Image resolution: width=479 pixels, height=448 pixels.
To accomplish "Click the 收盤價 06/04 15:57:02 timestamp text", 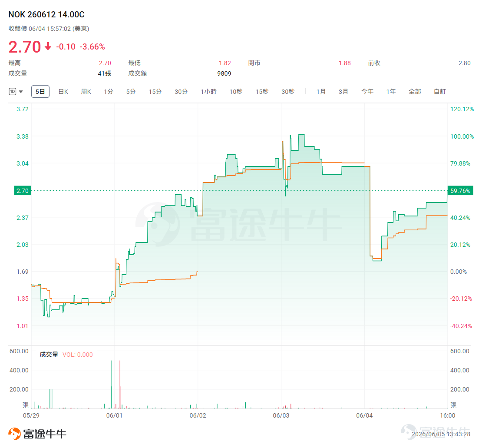I will click(x=49, y=29).
